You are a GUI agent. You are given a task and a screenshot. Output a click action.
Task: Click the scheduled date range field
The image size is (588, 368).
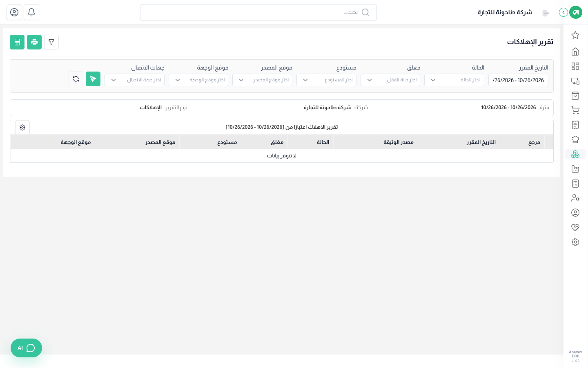coord(518,80)
